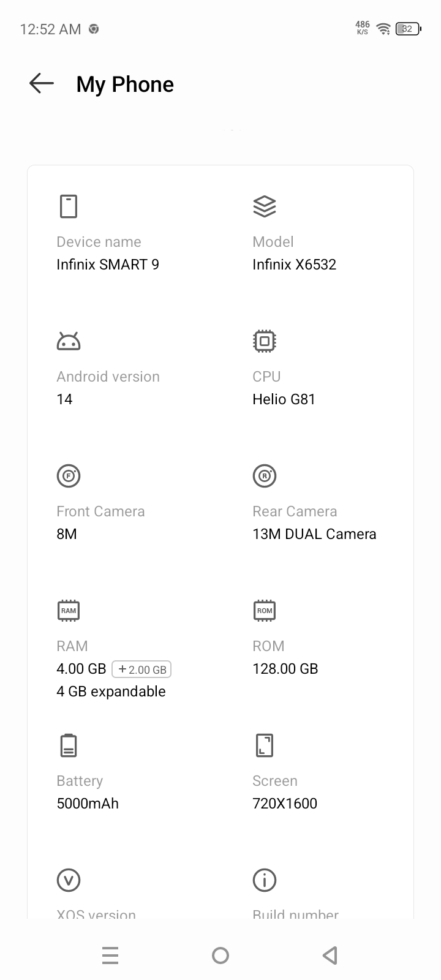Tap the battery indicator in status bar
Screen dimensions: 441x980
point(408,29)
